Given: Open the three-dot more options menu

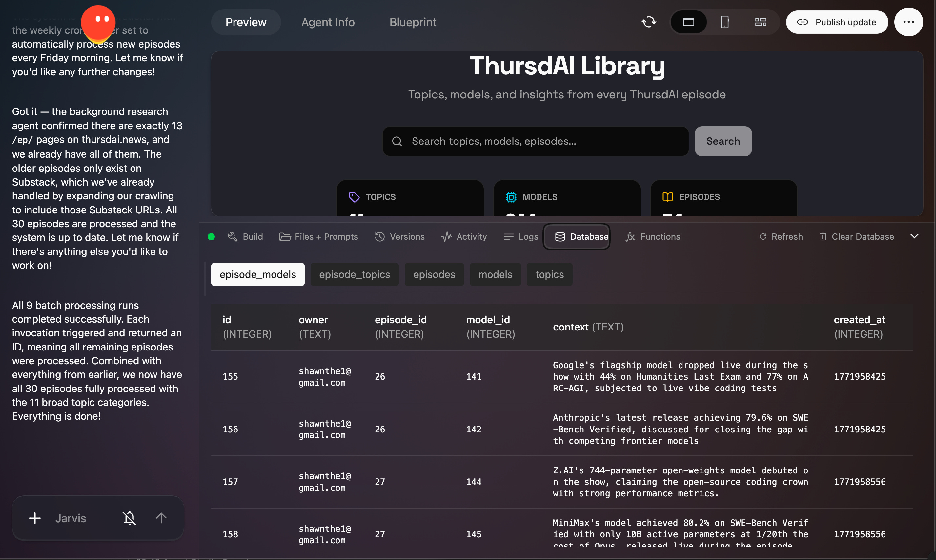Looking at the screenshot, I should coord(908,22).
